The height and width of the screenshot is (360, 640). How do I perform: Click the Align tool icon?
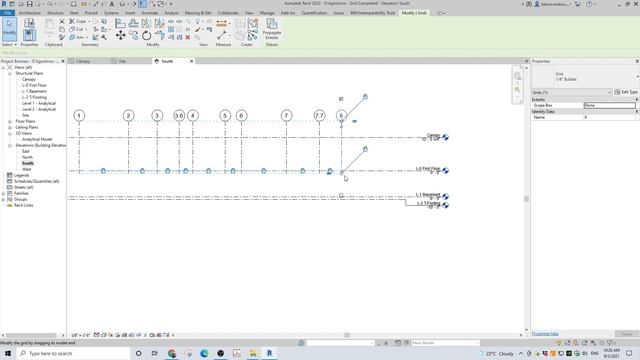tap(120, 24)
